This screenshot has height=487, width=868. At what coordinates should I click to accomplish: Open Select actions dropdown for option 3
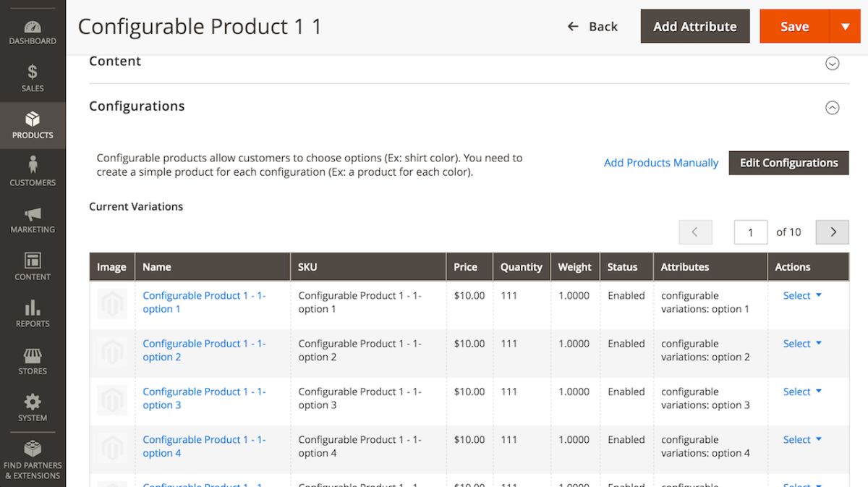click(802, 391)
